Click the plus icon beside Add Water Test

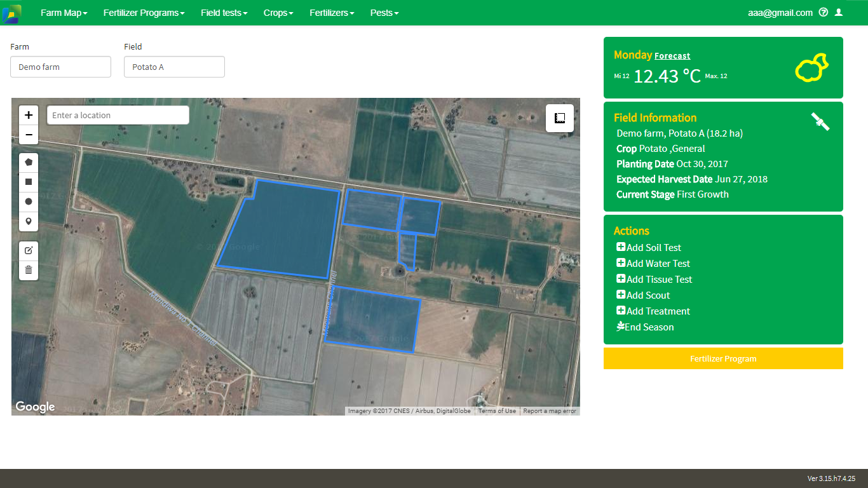pos(621,263)
